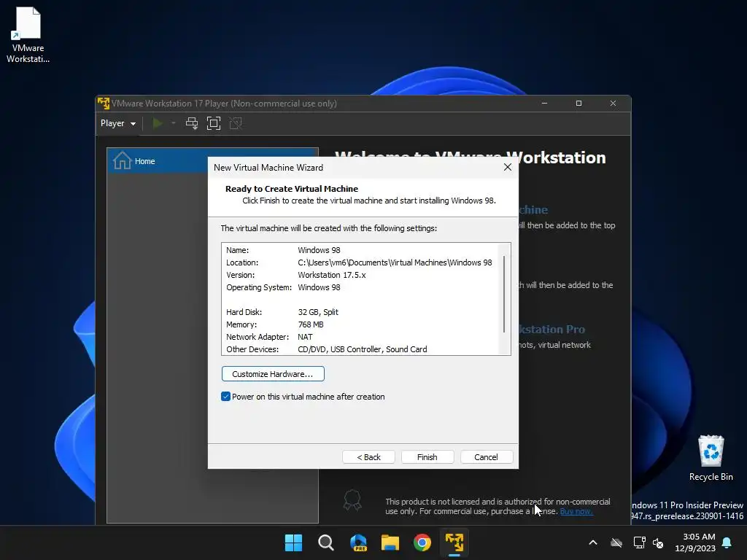Open the Windows Start menu
747x560 pixels.
tap(293, 542)
